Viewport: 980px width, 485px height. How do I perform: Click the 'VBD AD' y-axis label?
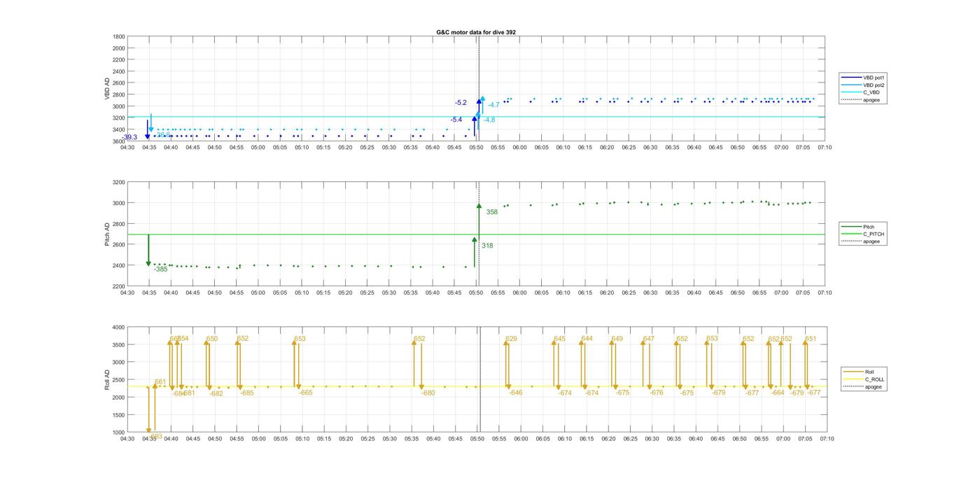[x=107, y=89]
